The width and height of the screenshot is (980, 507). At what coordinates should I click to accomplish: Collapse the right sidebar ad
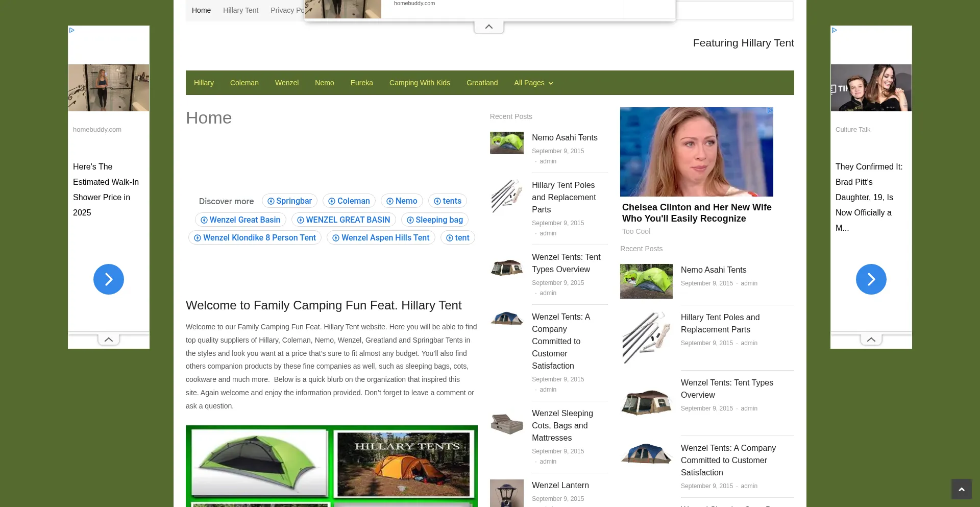click(871, 340)
